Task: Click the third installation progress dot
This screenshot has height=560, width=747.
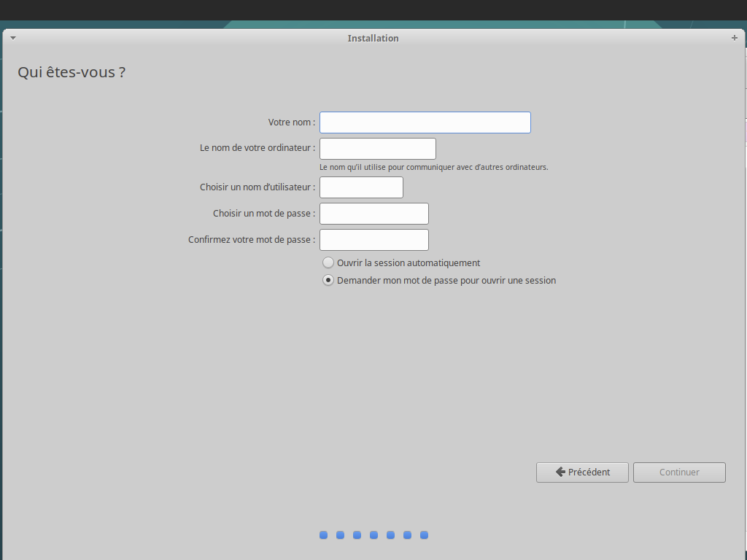Action: [357, 535]
